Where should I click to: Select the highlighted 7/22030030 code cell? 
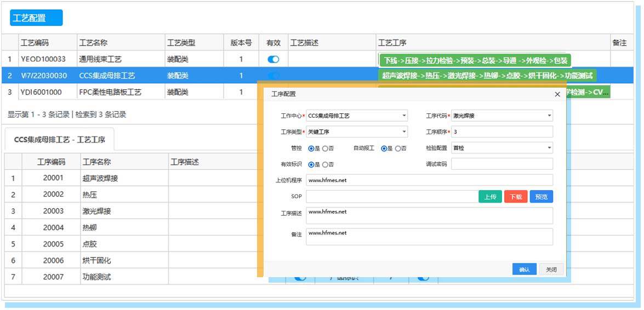coord(47,76)
